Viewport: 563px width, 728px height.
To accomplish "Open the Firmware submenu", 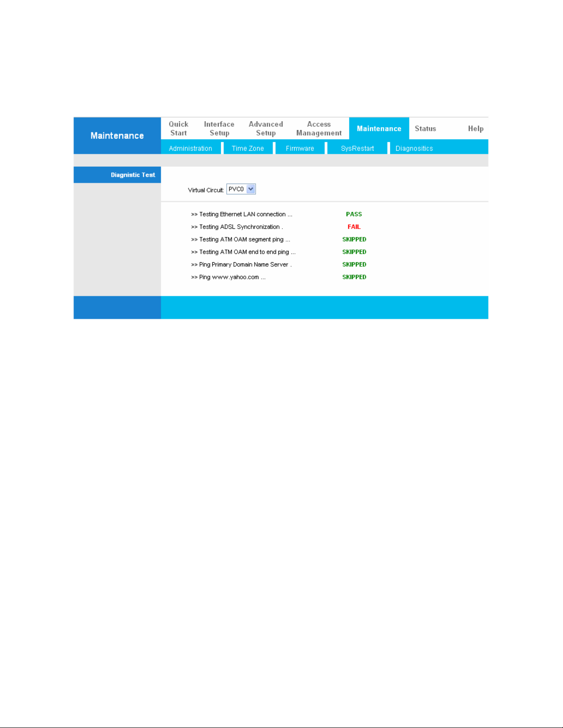I will [300, 148].
